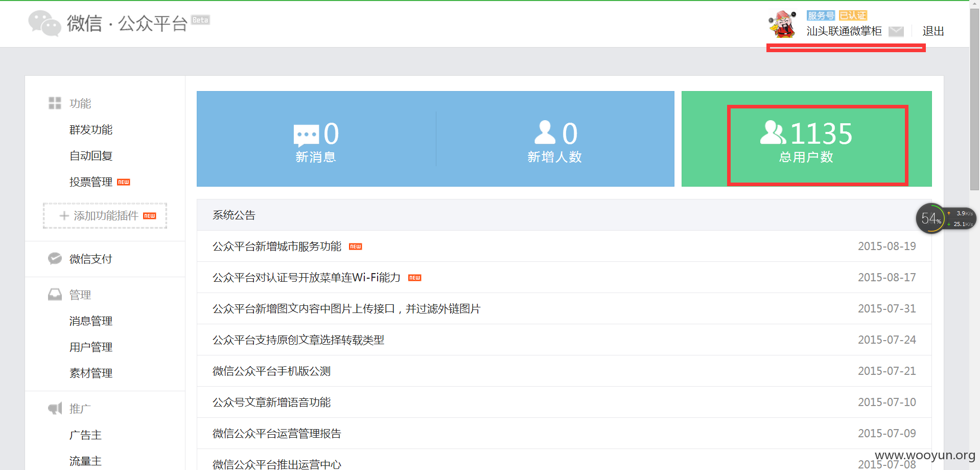Open 微信支付 in the sidebar

pos(91,259)
